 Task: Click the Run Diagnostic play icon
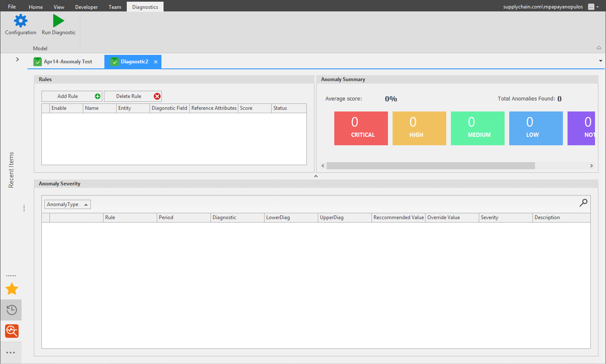(58, 21)
